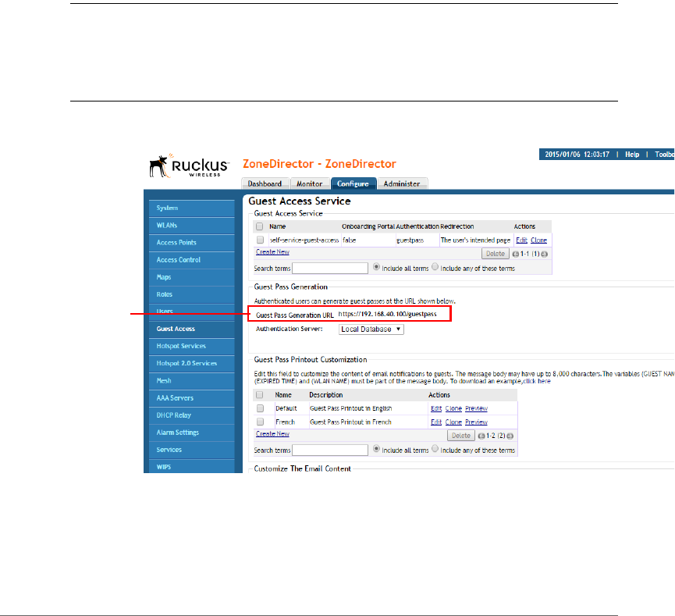The height and width of the screenshot is (616, 675).
Task: Open AAA Servers in the sidebar
Action: (x=191, y=398)
